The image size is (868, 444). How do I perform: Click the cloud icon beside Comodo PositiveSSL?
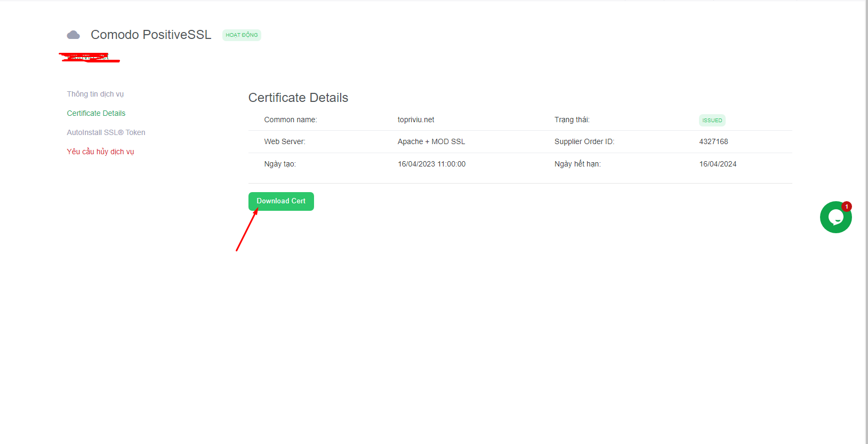click(74, 35)
